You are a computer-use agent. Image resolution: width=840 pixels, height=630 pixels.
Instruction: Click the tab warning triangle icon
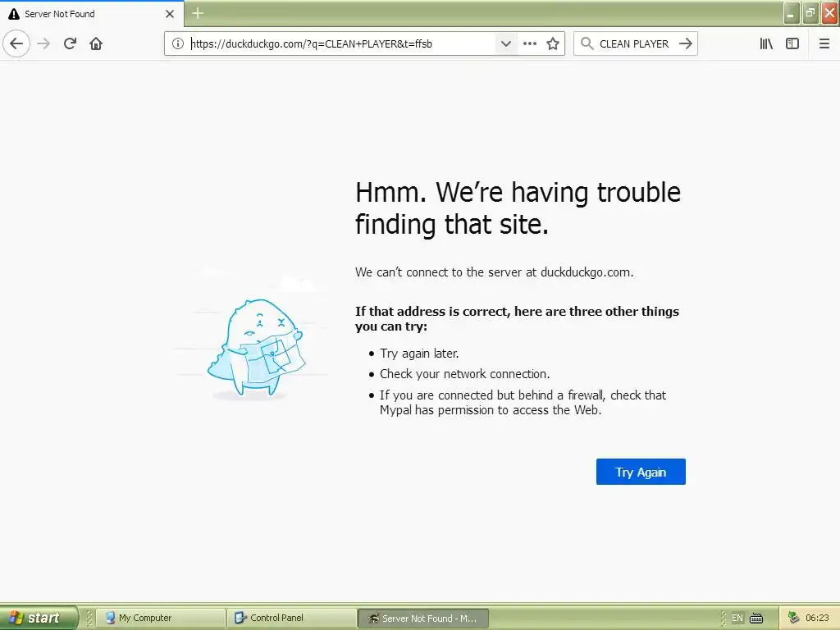[14, 14]
